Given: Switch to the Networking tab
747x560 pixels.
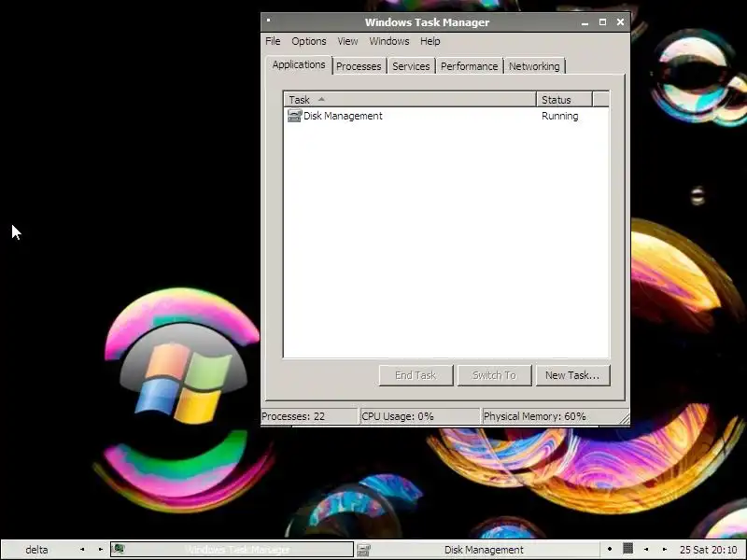Looking at the screenshot, I should pos(534,66).
